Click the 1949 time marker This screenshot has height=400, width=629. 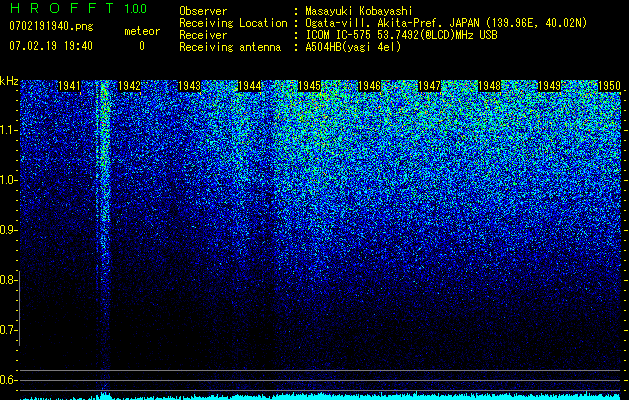(549, 86)
